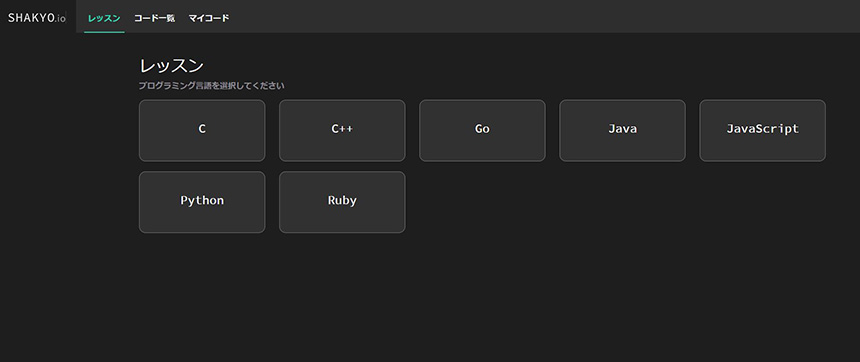This screenshot has width=860, height=362.
Task: Return home via SHAKYO.io brand text
Action: click(x=37, y=18)
